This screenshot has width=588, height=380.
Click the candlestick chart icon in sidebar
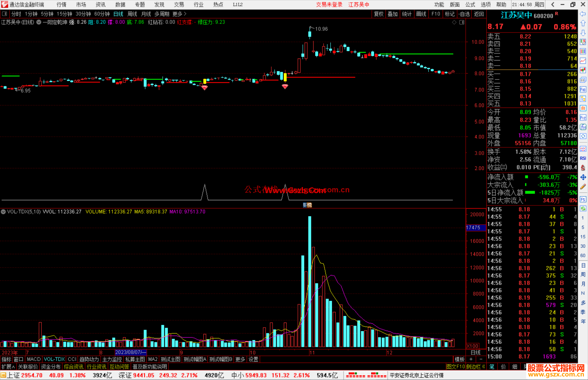[583, 70]
